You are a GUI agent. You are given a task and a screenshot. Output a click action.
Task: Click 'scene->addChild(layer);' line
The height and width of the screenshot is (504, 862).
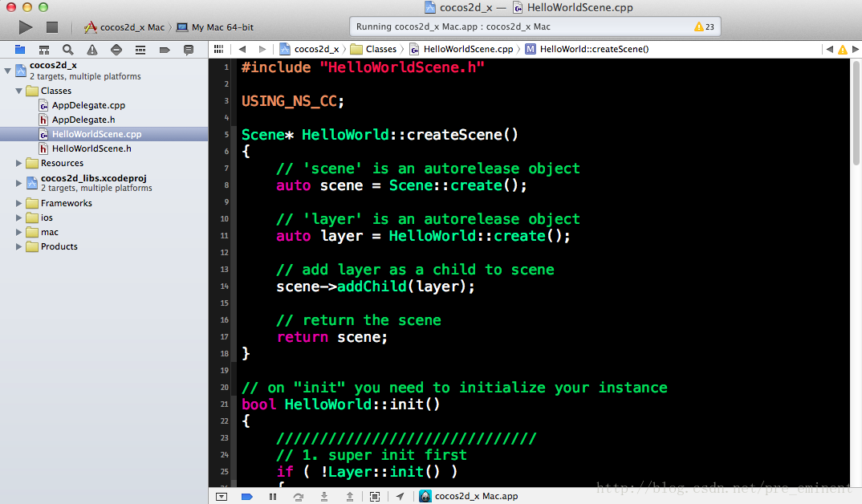point(376,287)
